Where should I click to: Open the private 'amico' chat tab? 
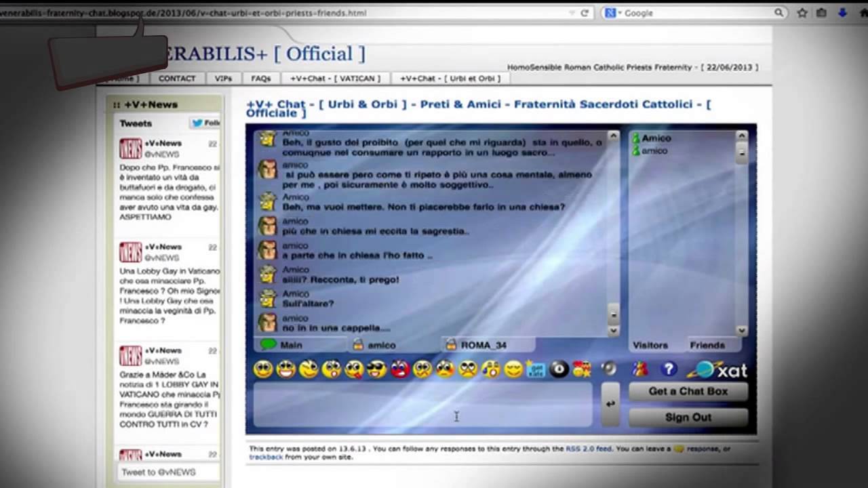(394, 344)
